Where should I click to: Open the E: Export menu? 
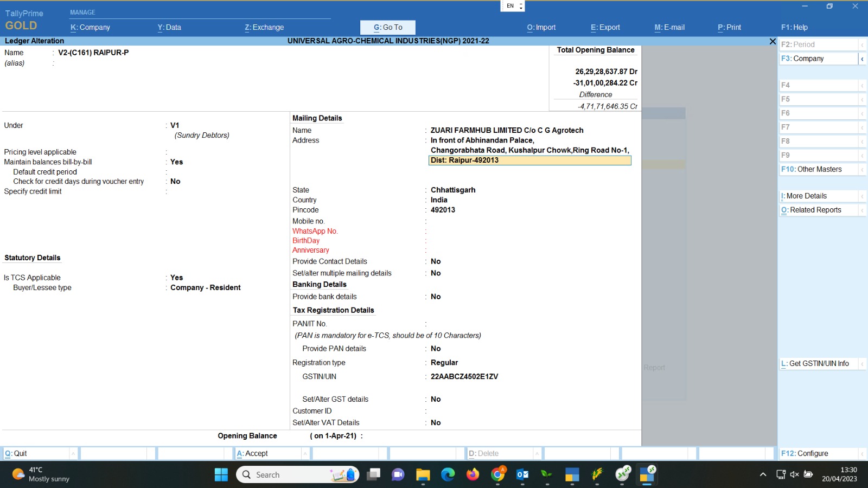605,27
